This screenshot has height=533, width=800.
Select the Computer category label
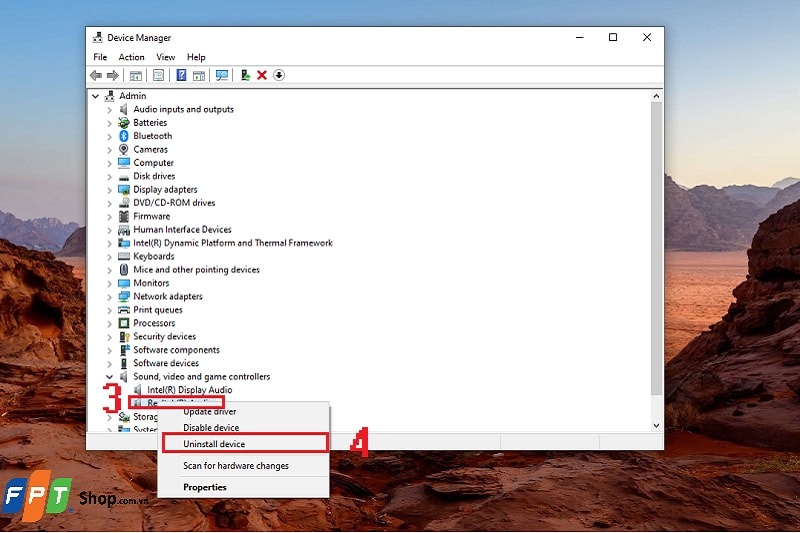(x=153, y=163)
